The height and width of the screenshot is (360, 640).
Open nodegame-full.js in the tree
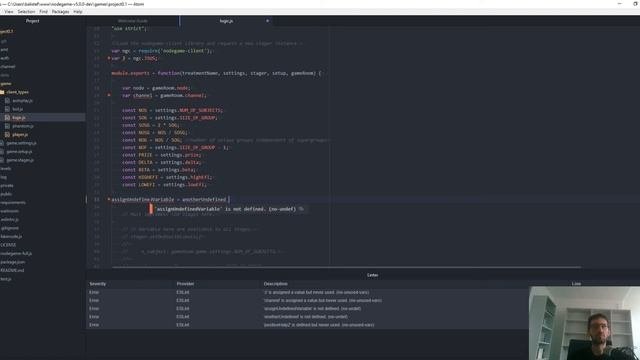point(16,253)
